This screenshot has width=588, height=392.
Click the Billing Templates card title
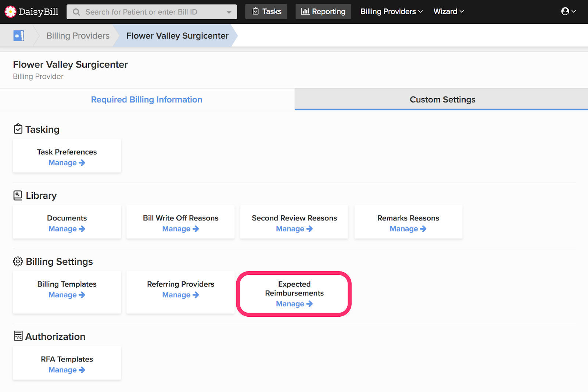pos(67,284)
